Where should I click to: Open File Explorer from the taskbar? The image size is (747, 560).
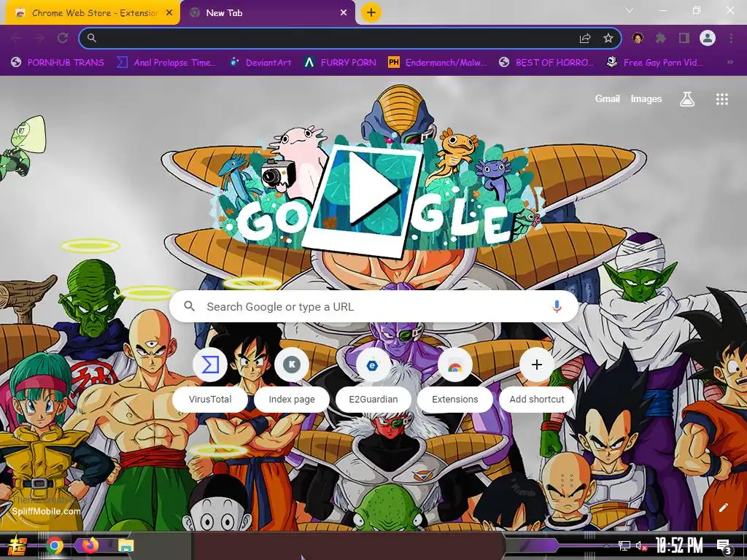pyautogui.click(x=125, y=545)
